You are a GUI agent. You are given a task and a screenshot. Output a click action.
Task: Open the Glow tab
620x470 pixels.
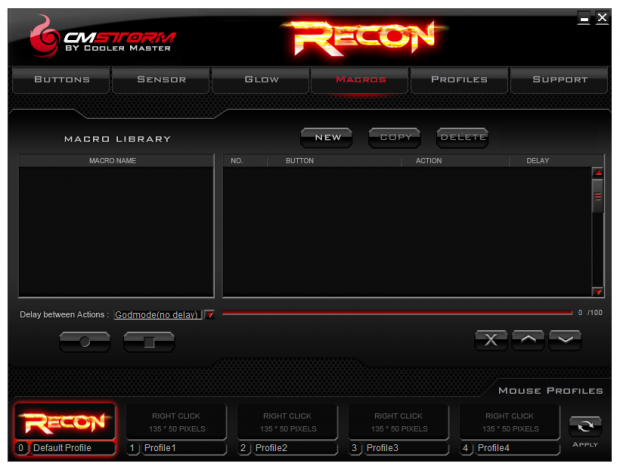click(x=261, y=79)
